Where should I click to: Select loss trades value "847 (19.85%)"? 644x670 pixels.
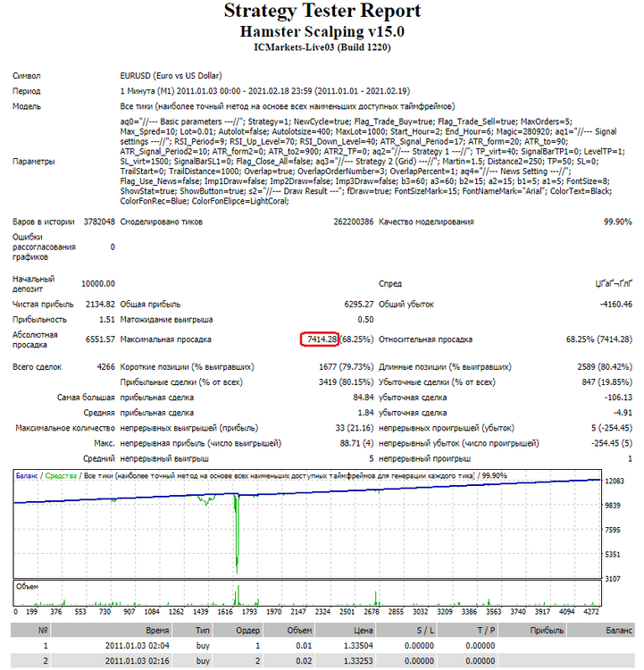pos(606,382)
